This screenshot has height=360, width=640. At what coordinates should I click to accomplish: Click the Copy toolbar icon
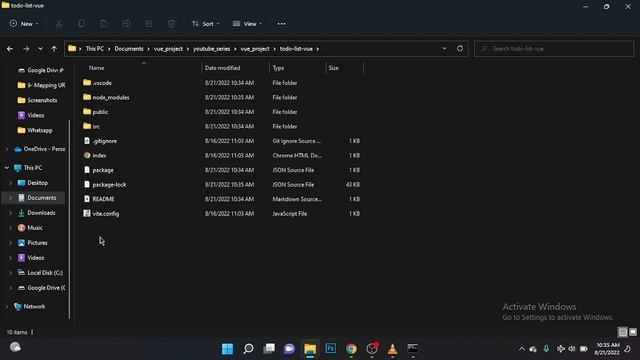82,24
